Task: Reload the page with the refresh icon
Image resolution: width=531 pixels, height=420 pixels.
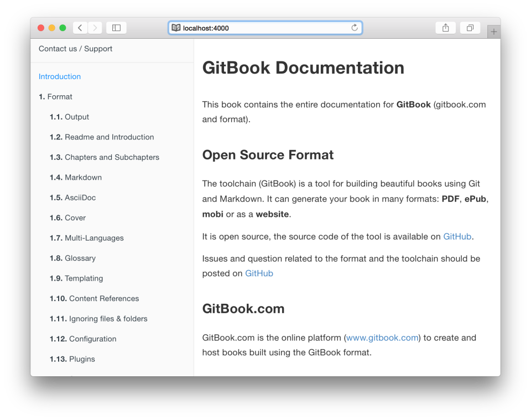Action: point(355,27)
